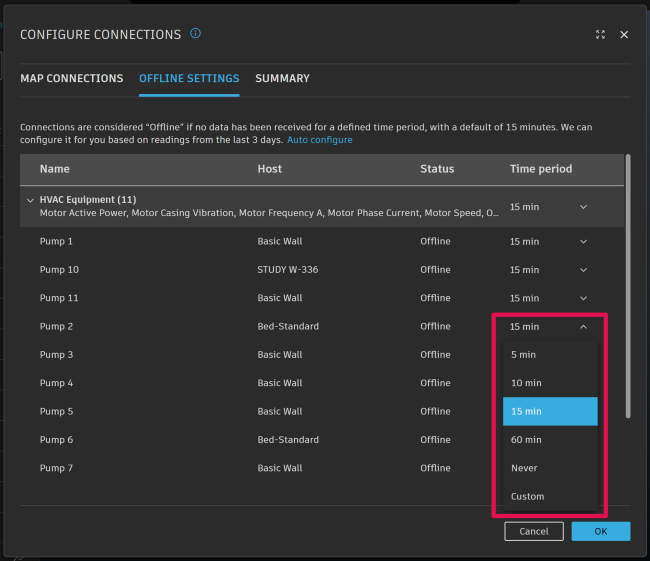Collapse the Pump 2 time period dropdown

pyautogui.click(x=583, y=326)
